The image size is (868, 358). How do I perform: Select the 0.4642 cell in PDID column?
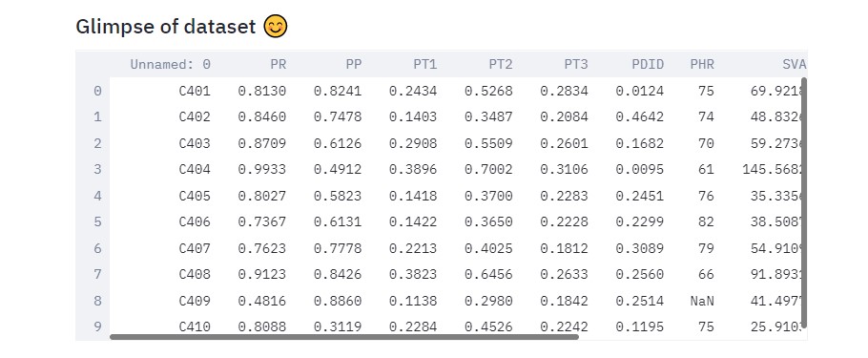tap(640, 116)
